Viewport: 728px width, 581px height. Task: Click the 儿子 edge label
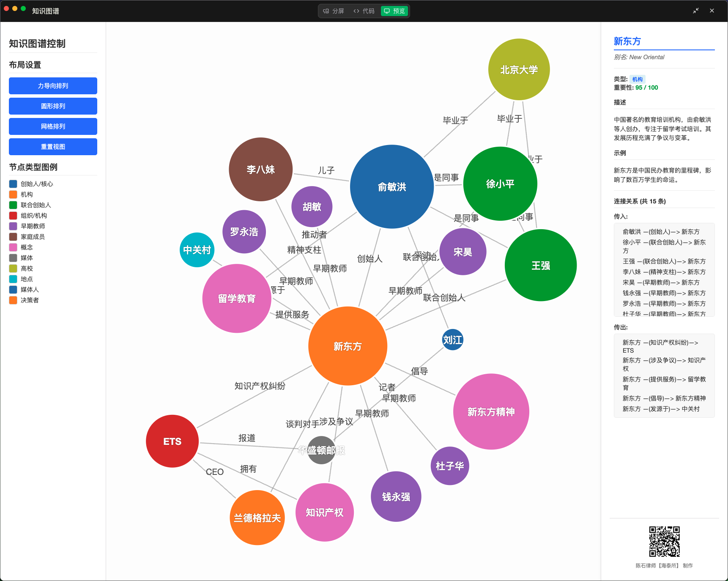[x=326, y=170]
